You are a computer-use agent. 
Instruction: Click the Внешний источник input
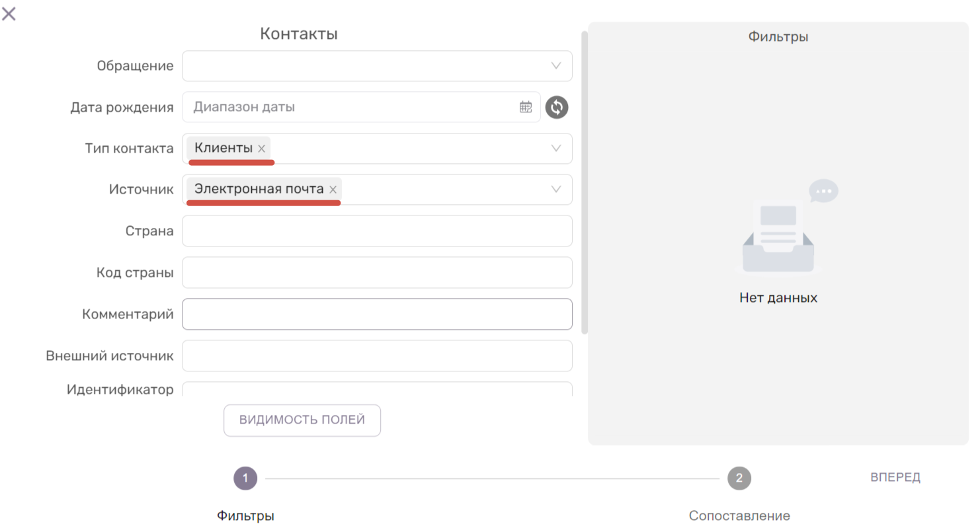coord(377,356)
